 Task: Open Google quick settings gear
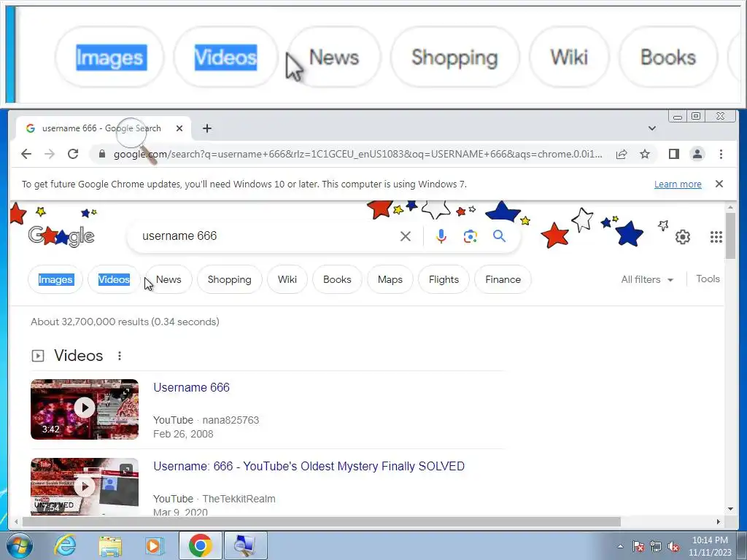683,237
